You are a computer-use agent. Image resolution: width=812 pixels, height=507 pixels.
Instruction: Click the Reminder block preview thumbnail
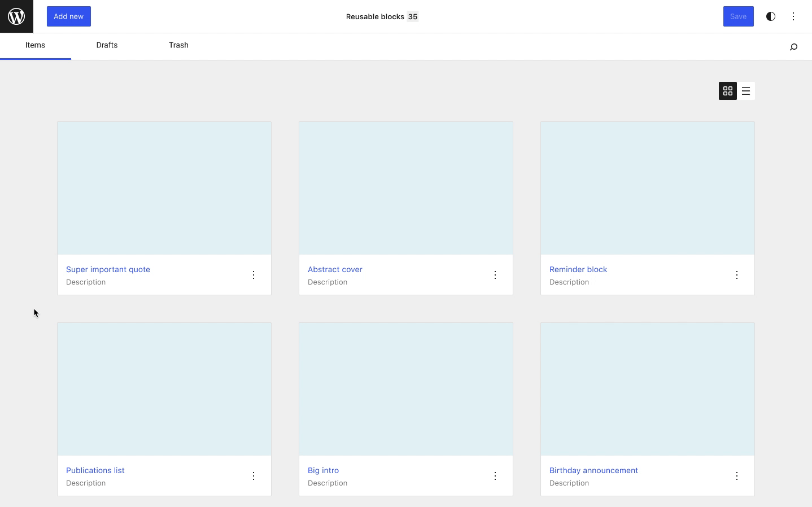tap(648, 188)
